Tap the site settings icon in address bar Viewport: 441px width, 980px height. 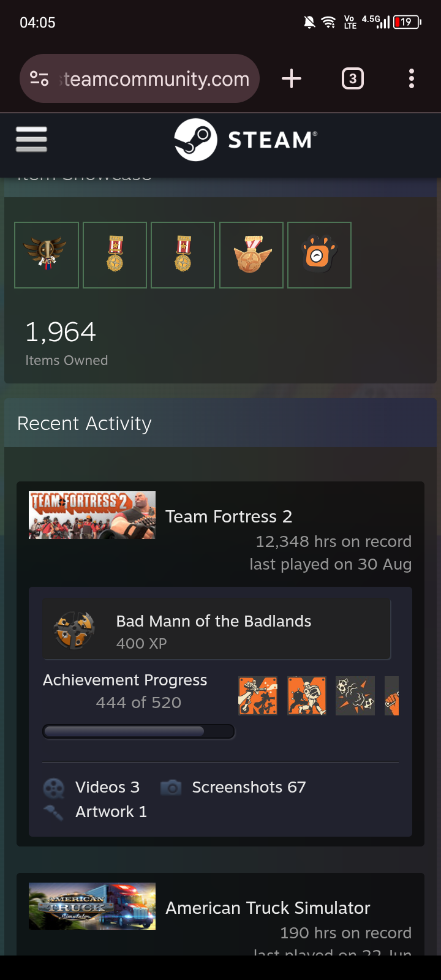[39, 78]
